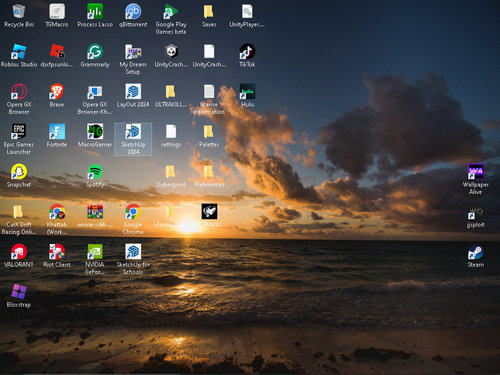Screen dimensions: 500x375
Task: Select the ULTRAKILL game executable icon
Action: pyautogui.click(x=209, y=212)
